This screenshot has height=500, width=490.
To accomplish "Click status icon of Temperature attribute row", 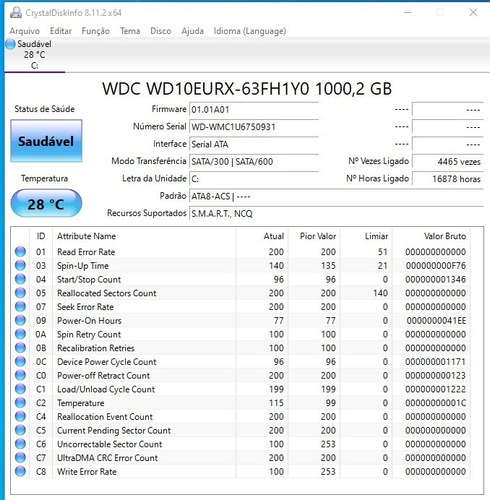I will [x=20, y=403].
